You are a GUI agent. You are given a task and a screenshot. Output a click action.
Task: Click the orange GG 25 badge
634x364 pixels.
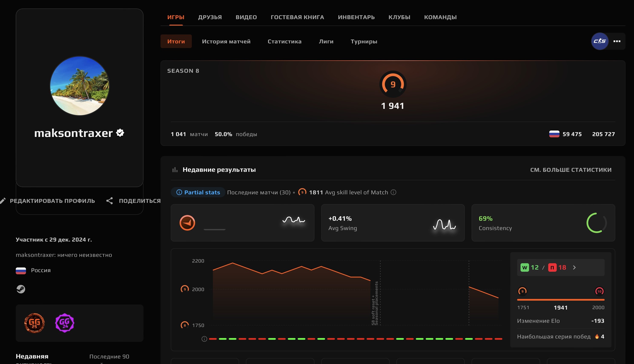click(34, 323)
